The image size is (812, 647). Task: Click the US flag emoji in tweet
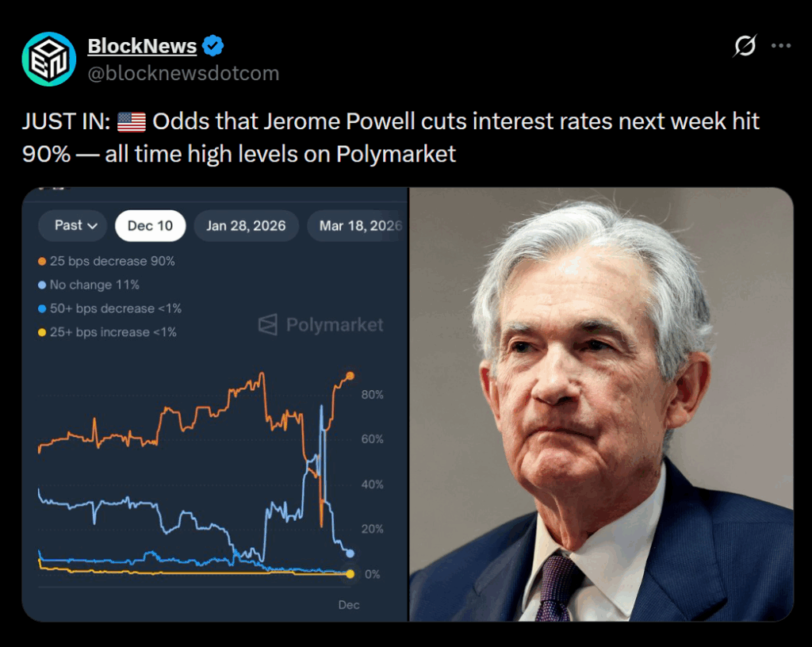132,122
